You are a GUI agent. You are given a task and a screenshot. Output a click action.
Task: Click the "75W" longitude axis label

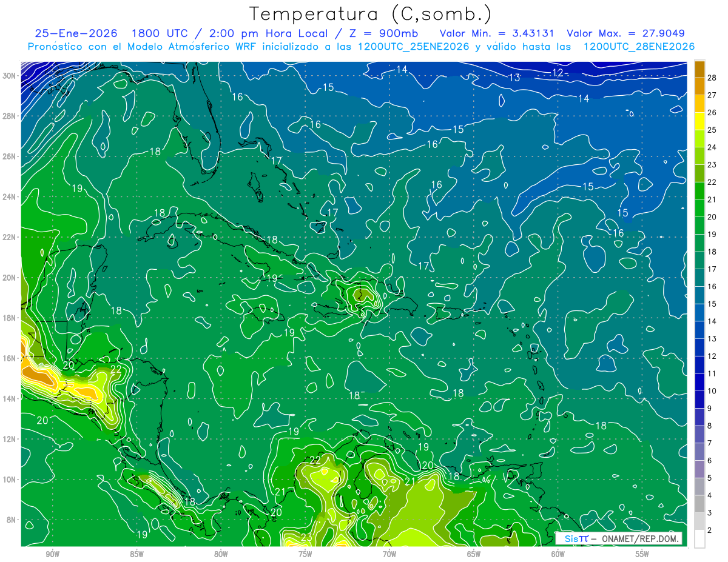[x=305, y=555]
